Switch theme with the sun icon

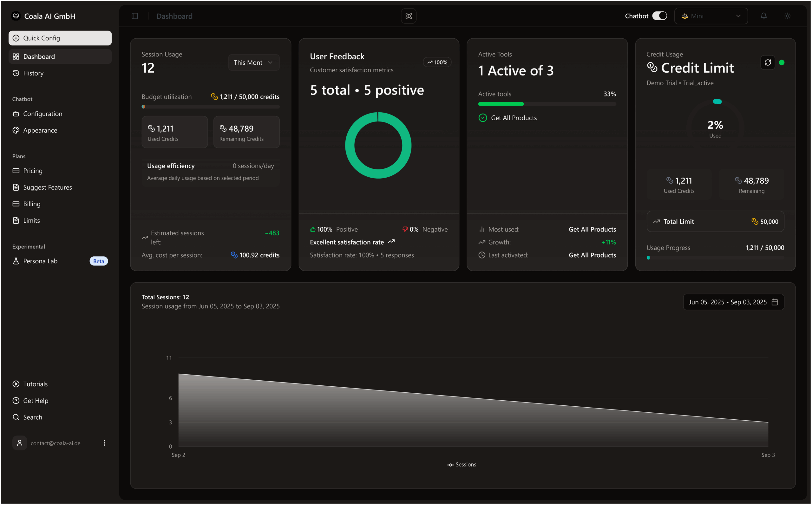pyautogui.click(x=787, y=16)
